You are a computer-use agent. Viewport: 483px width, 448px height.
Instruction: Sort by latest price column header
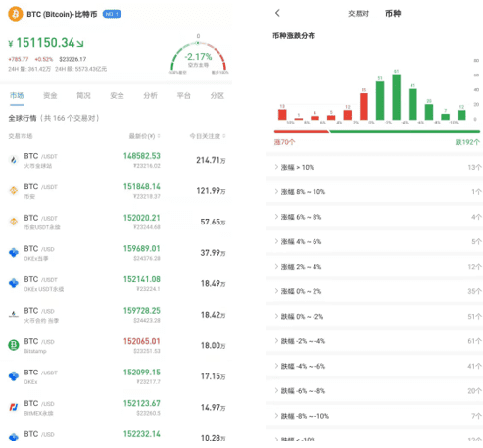pos(144,136)
